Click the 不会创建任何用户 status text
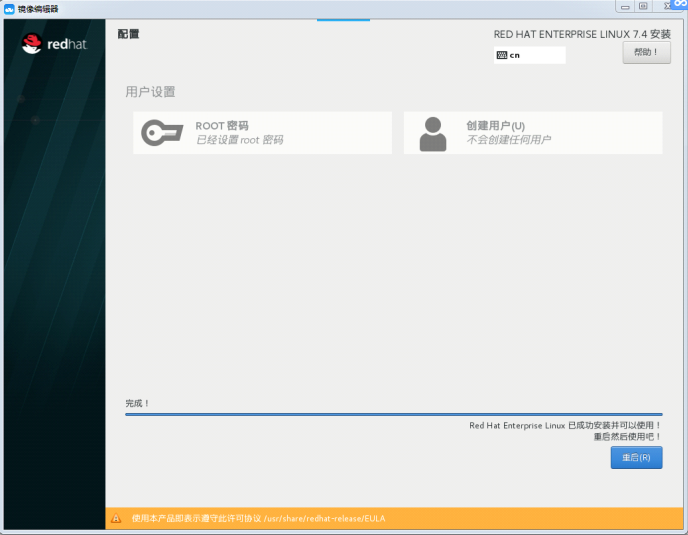 tap(508, 140)
